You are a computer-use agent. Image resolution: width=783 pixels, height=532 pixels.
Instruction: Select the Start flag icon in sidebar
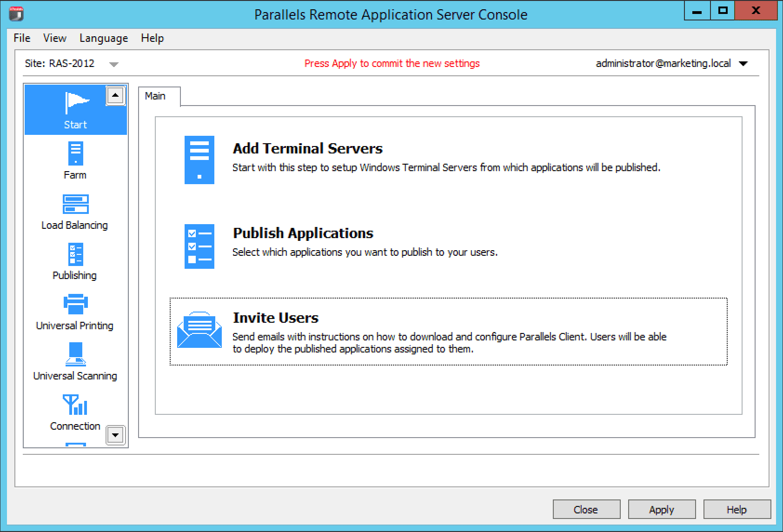click(76, 103)
